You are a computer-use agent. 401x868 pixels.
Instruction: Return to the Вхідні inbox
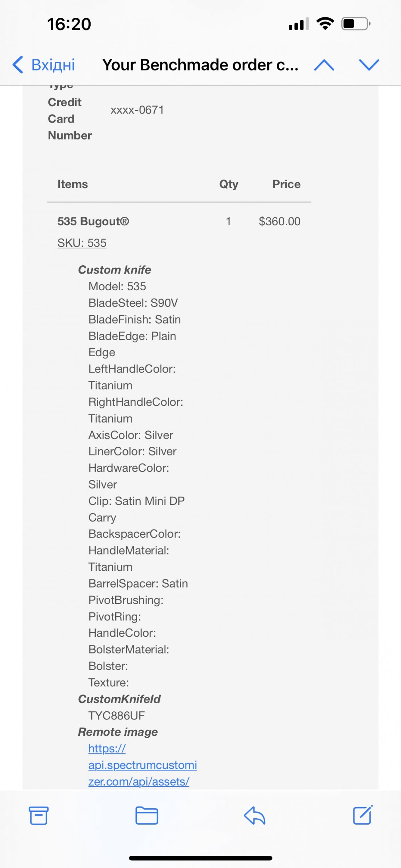53,65
